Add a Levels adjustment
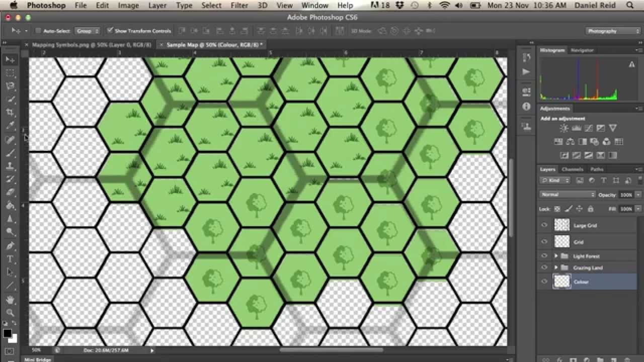Image resolution: width=644 pixels, height=362 pixels. point(576,129)
